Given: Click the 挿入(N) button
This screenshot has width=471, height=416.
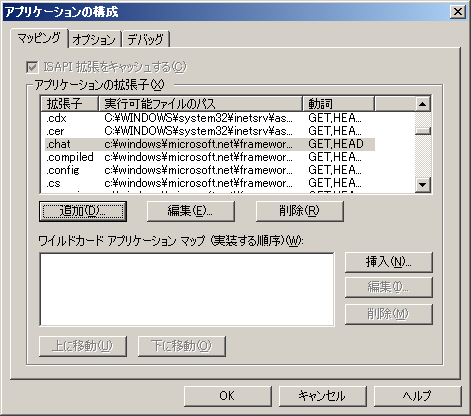Looking at the screenshot, I should click(x=389, y=262).
